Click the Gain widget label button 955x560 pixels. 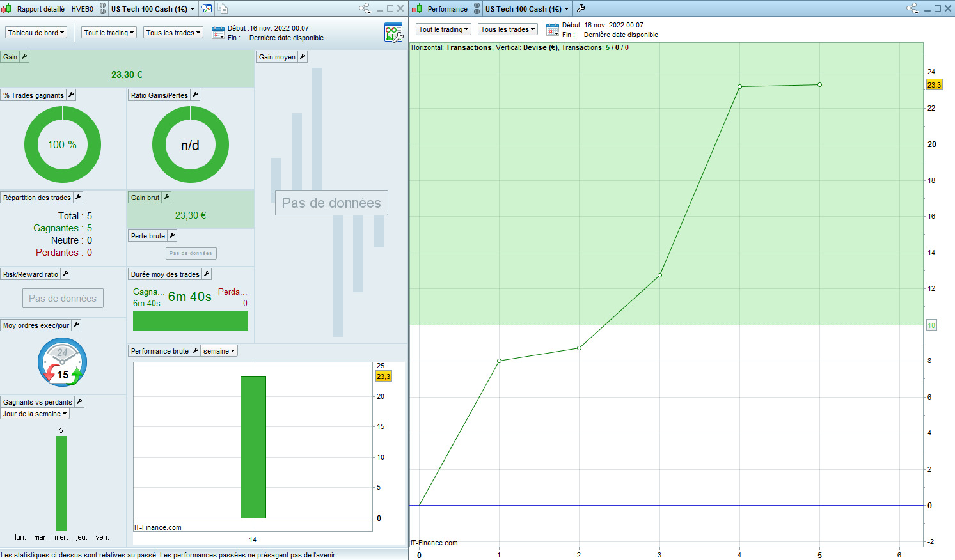click(x=10, y=57)
